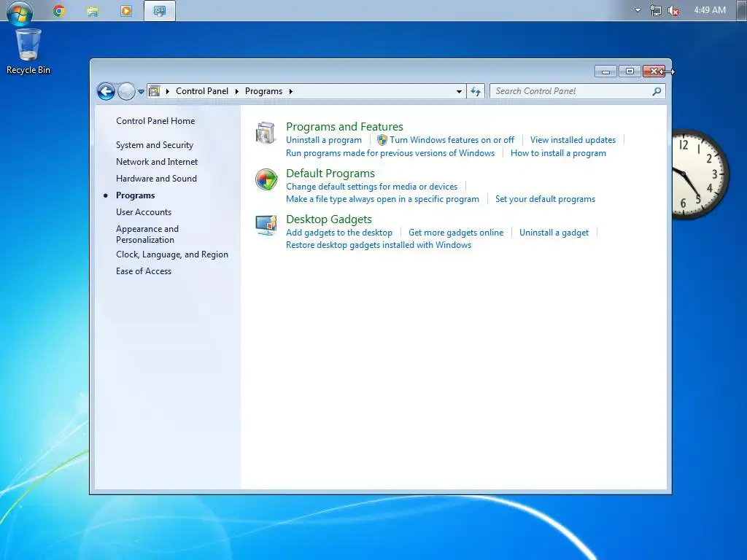Go to Control Panel Home
The height and width of the screenshot is (560, 747).
click(155, 121)
